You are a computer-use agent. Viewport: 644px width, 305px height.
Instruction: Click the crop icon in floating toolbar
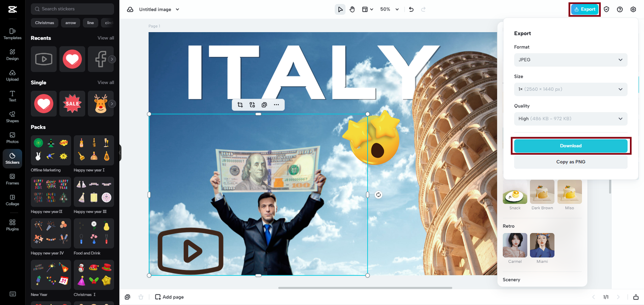pos(240,105)
